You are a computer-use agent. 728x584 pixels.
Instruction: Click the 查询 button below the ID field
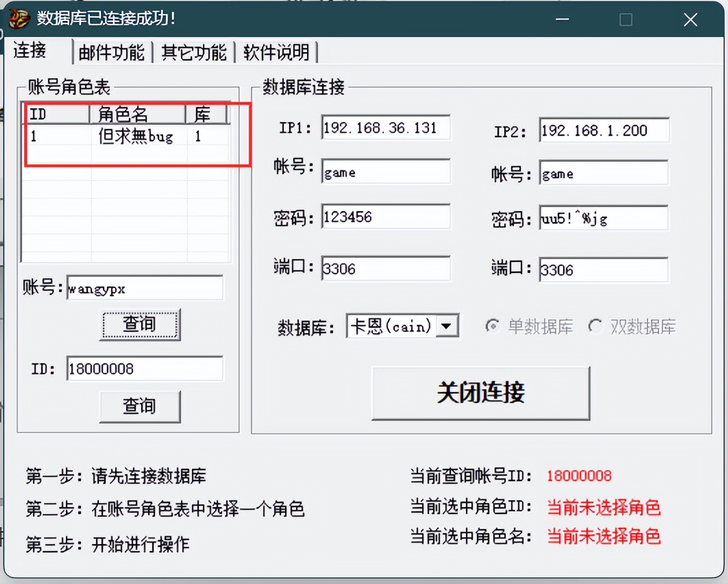point(140,406)
